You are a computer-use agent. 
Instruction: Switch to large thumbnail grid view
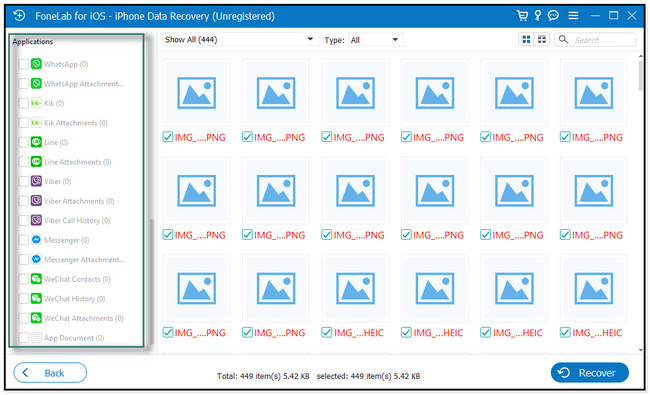pos(526,39)
